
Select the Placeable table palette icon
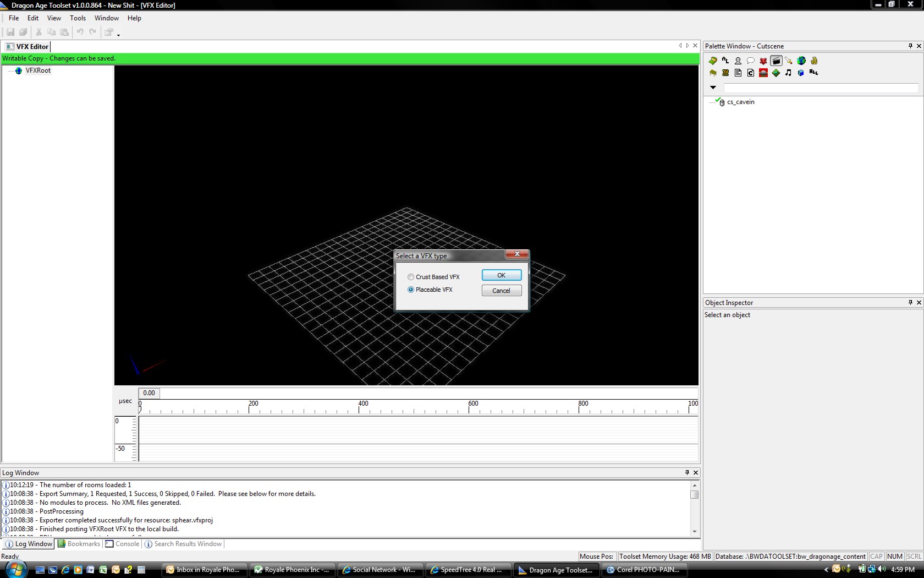713,73
